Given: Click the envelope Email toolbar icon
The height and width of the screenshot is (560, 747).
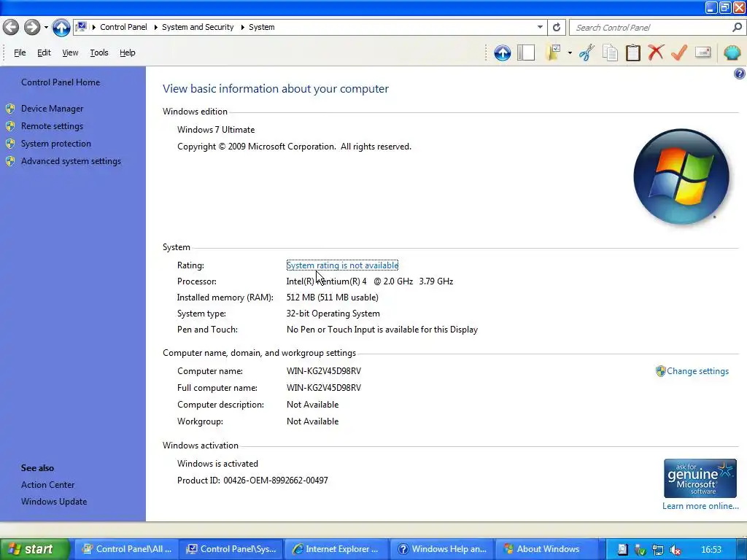Looking at the screenshot, I should point(703,52).
